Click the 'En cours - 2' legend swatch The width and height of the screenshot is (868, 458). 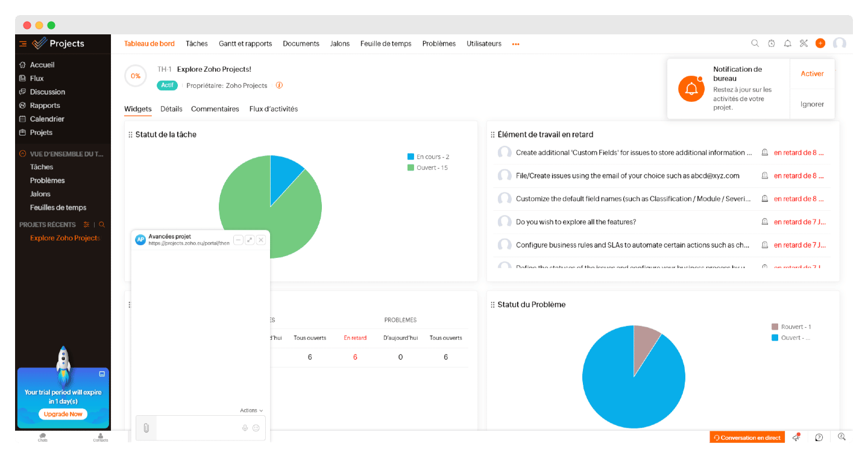[x=410, y=157]
